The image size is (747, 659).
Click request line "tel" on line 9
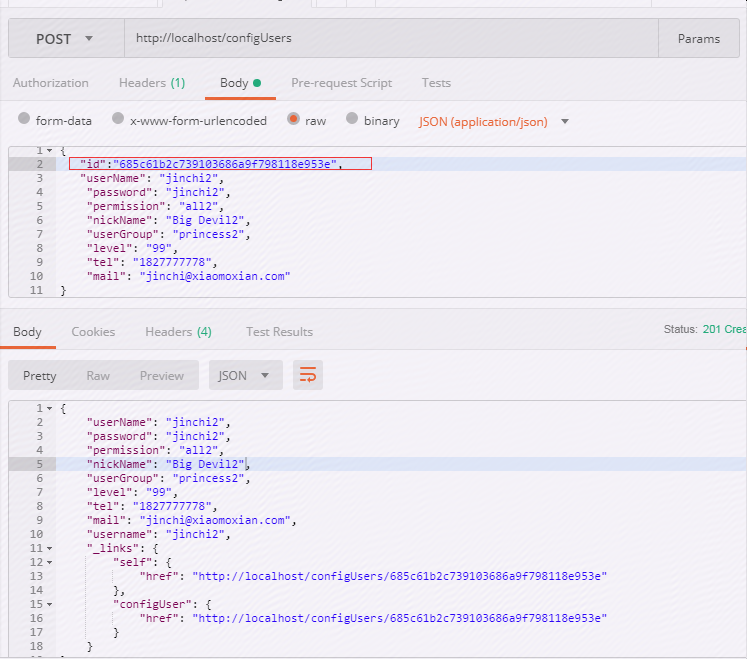[152, 262]
